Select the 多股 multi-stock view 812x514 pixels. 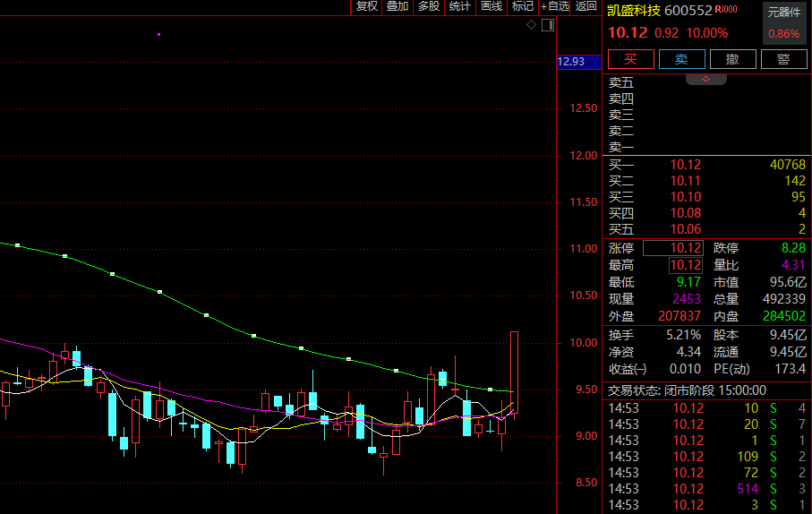(429, 6)
